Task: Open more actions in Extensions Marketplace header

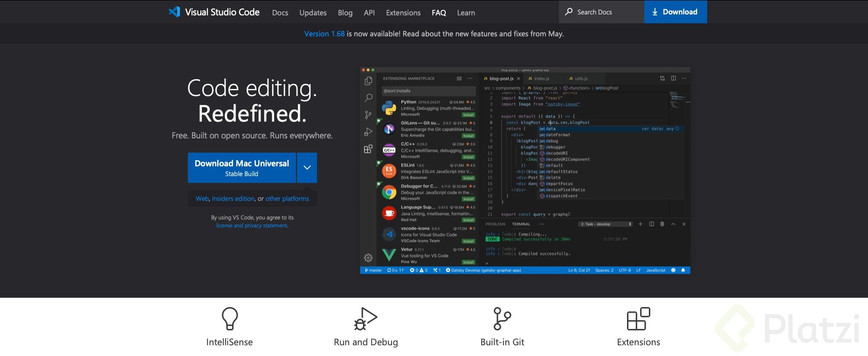Action: point(470,78)
